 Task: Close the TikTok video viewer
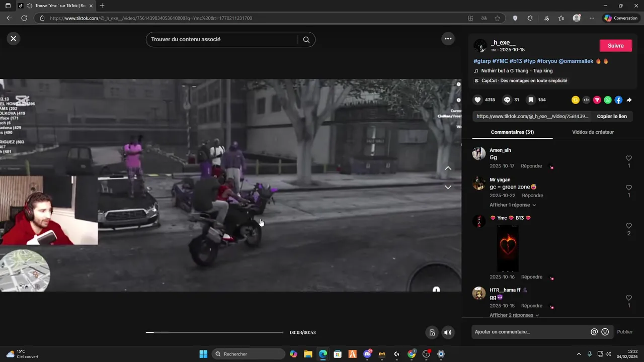[x=14, y=39]
